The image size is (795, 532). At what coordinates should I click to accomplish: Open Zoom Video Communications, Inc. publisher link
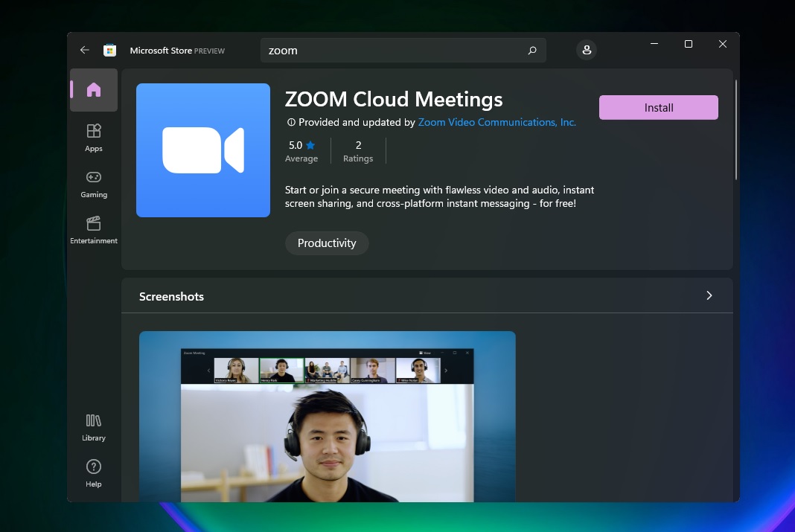497,122
